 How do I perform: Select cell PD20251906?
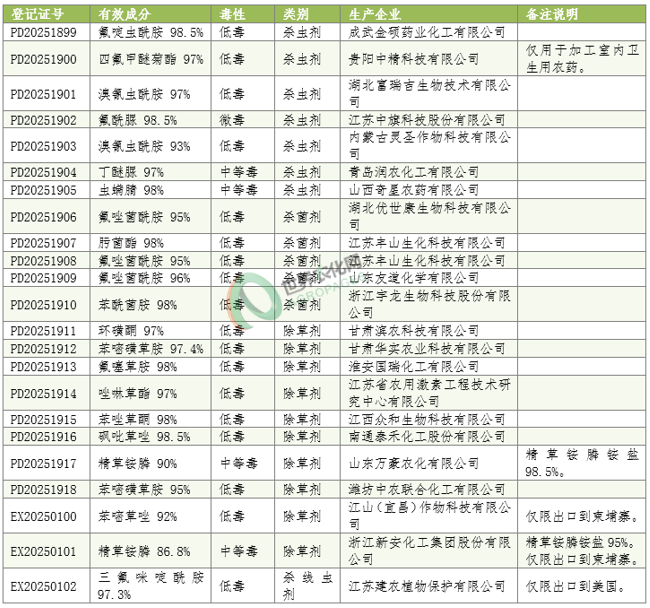pyautogui.click(x=44, y=216)
